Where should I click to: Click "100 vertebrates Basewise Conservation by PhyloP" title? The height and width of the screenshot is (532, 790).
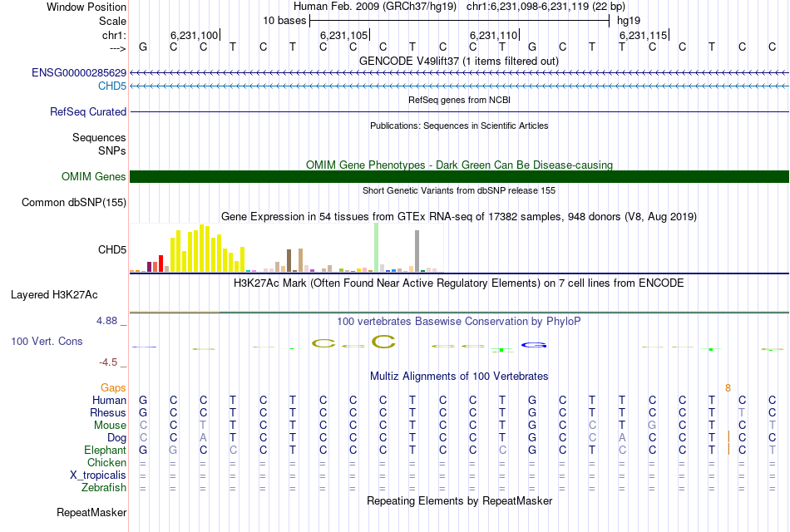coord(459,322)
